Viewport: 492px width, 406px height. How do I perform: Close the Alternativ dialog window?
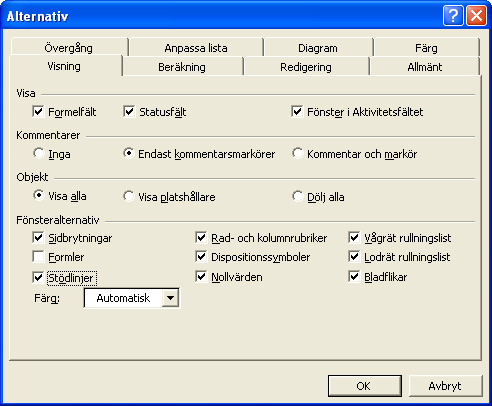point(476,15)
